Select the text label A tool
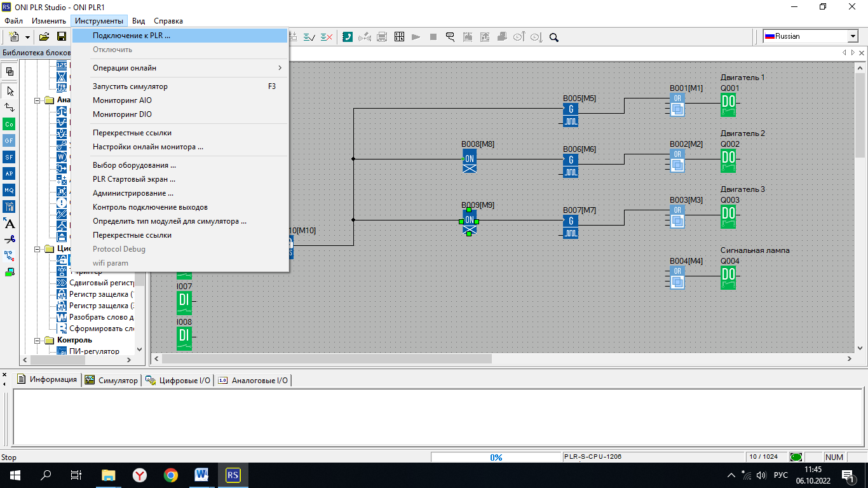 10,223
